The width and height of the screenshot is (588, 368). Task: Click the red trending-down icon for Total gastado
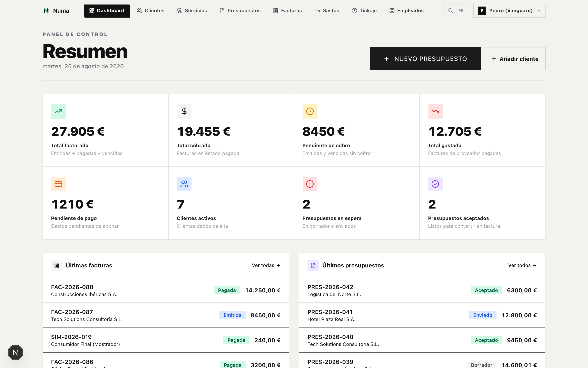[435, 111]
